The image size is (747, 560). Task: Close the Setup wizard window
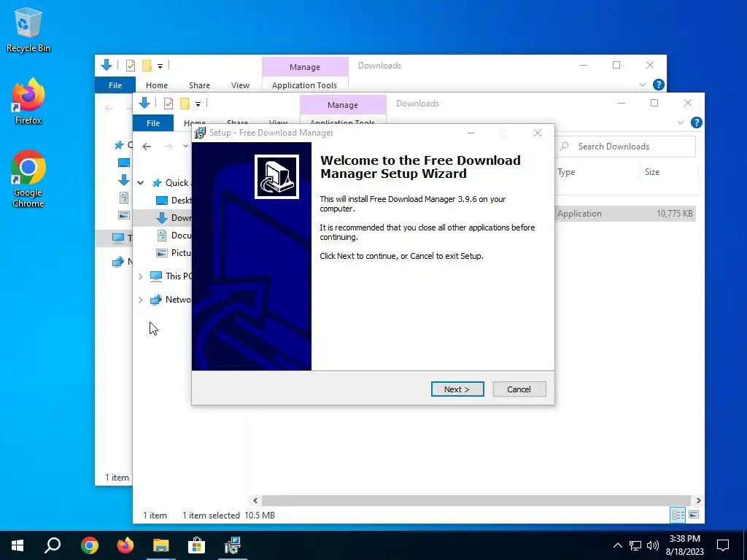pos(538,133)
